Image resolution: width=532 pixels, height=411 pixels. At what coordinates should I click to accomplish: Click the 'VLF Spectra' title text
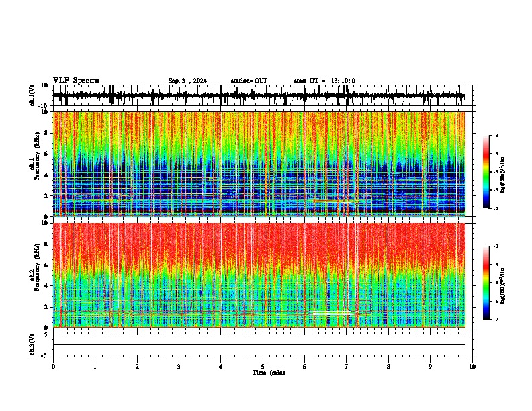pos(76,81)
